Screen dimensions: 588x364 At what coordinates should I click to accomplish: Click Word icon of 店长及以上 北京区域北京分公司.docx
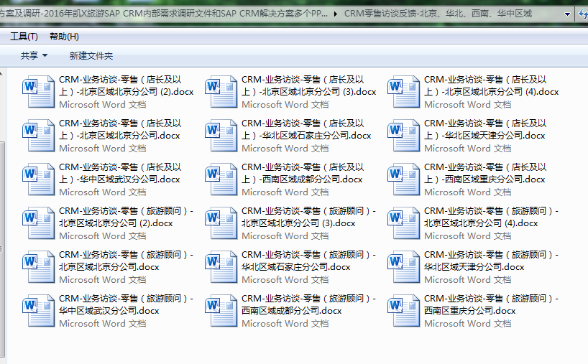[x=39, y=136]
